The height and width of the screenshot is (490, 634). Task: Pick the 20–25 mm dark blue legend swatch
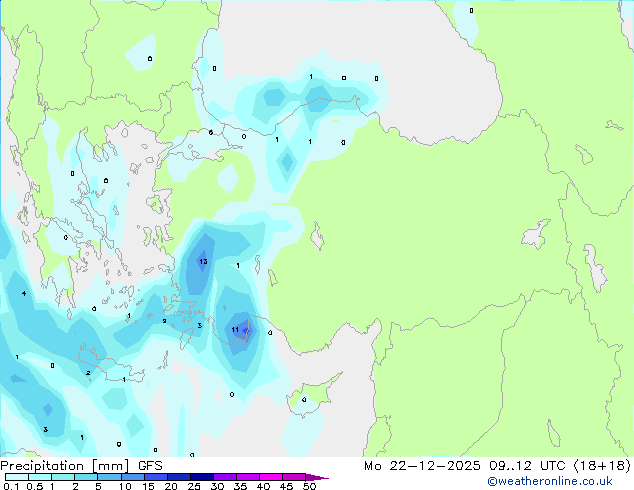coord(178,477)
